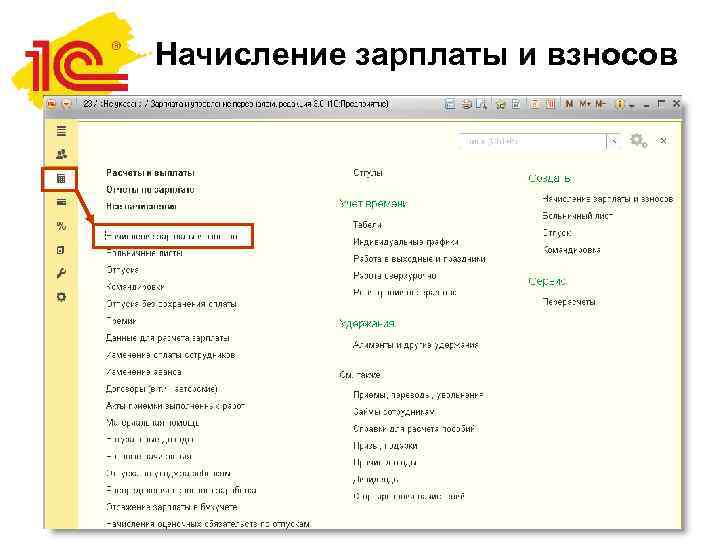This screenshot has width=720, height=540.
Task: Open Перерасчеты under Сервис
Action: (x=569, y=302)
